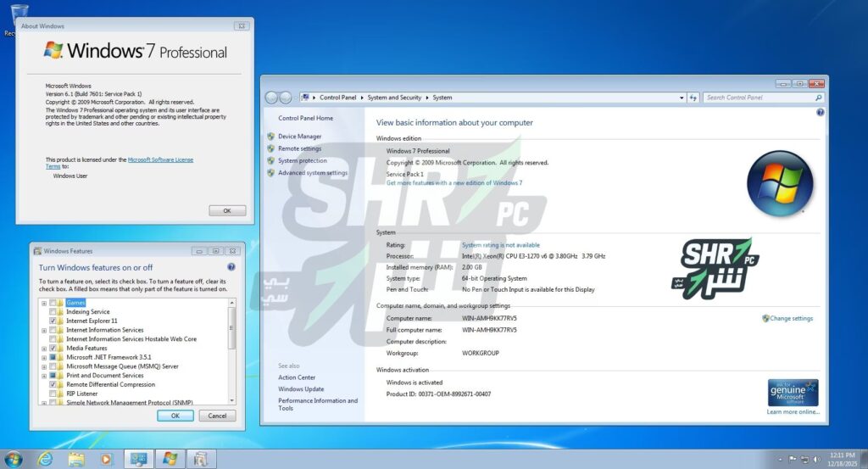Open Windows Update under See also
Image resolution: width=868 pixels, height=469 pixels.
coord(301,388)
